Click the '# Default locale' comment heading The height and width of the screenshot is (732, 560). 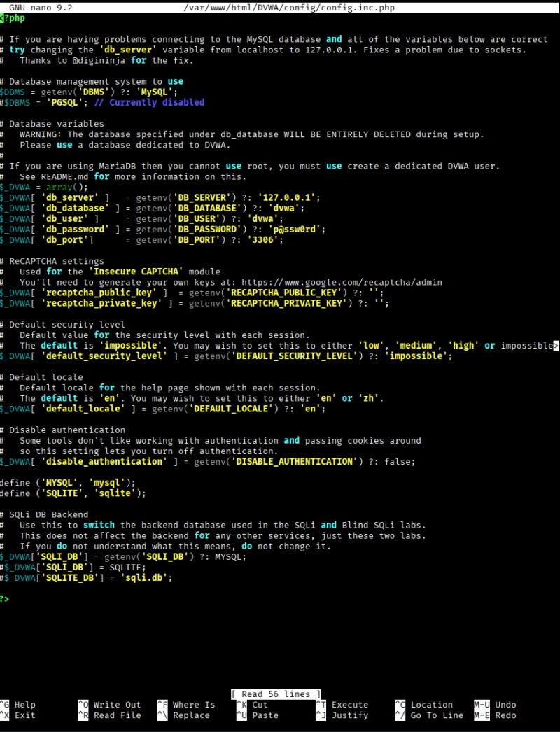coord(41,377)
